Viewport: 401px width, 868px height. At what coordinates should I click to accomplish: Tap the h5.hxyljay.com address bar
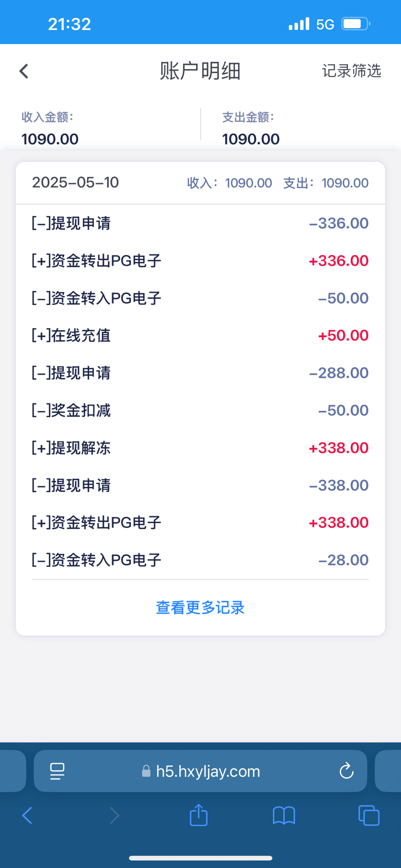click(x=208, y=771)
